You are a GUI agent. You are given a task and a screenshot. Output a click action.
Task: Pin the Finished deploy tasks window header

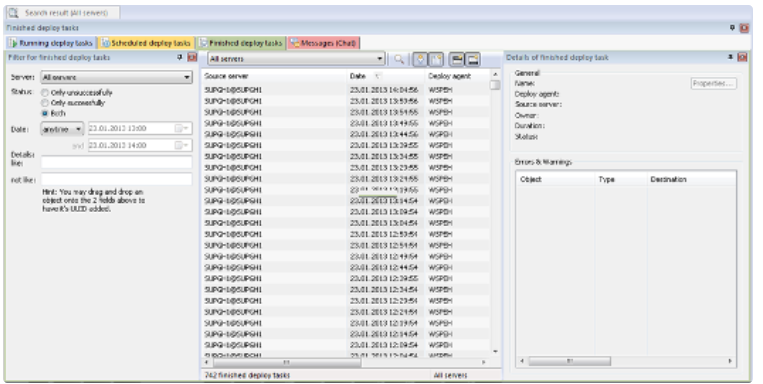732,28
